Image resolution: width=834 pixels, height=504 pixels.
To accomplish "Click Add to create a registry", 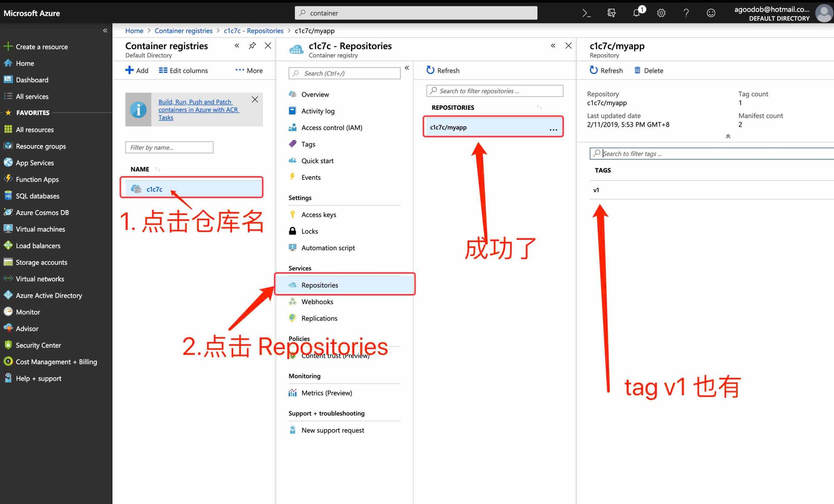I will click(x=137, y=70).
